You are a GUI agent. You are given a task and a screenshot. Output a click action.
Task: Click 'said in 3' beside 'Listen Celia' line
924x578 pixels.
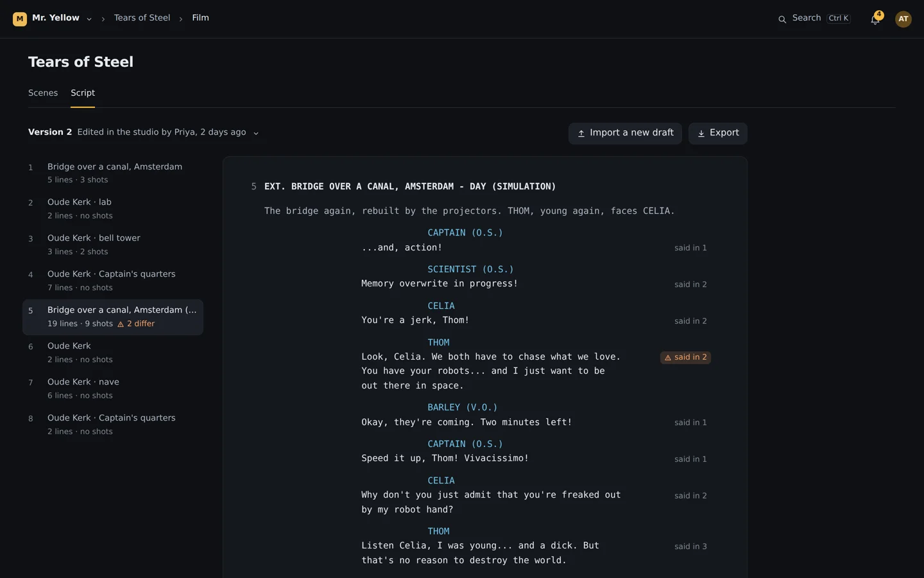[x=690, y=547]
